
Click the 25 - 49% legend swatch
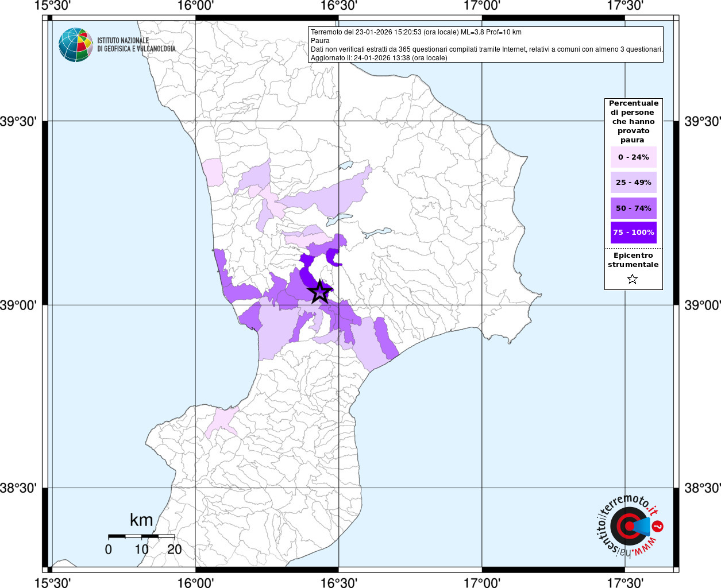[x=634, y=183]
